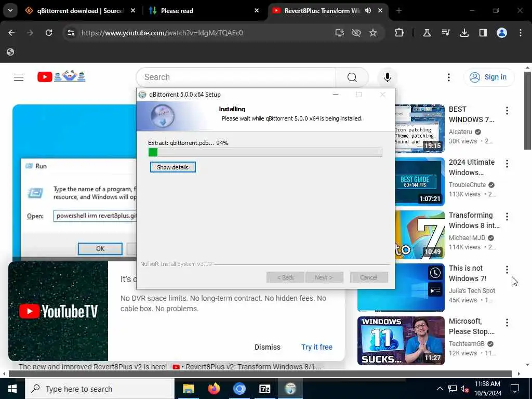Click the Sign in button
The height and width of the screenshot is (399, 532).
(489, 77)
